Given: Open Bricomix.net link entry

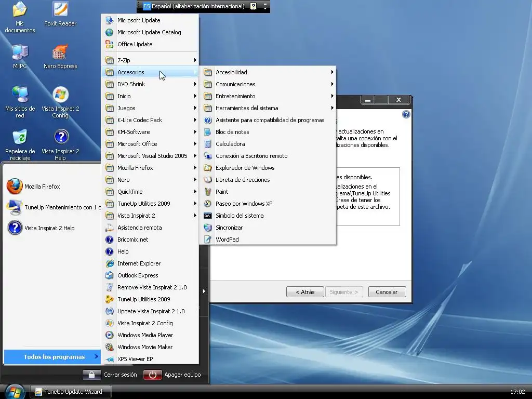Looking at the screenshot, I should [150, 239].
